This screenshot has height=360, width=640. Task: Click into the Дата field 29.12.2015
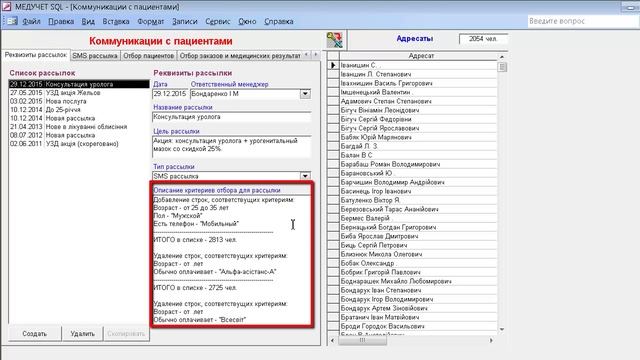170,94
